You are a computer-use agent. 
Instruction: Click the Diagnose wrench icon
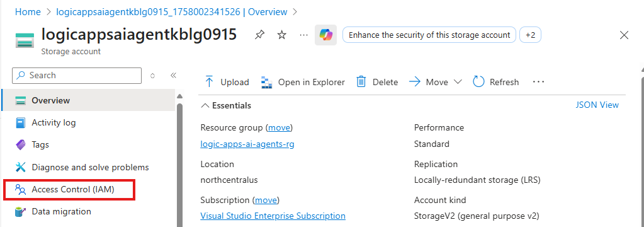point(21,167)
